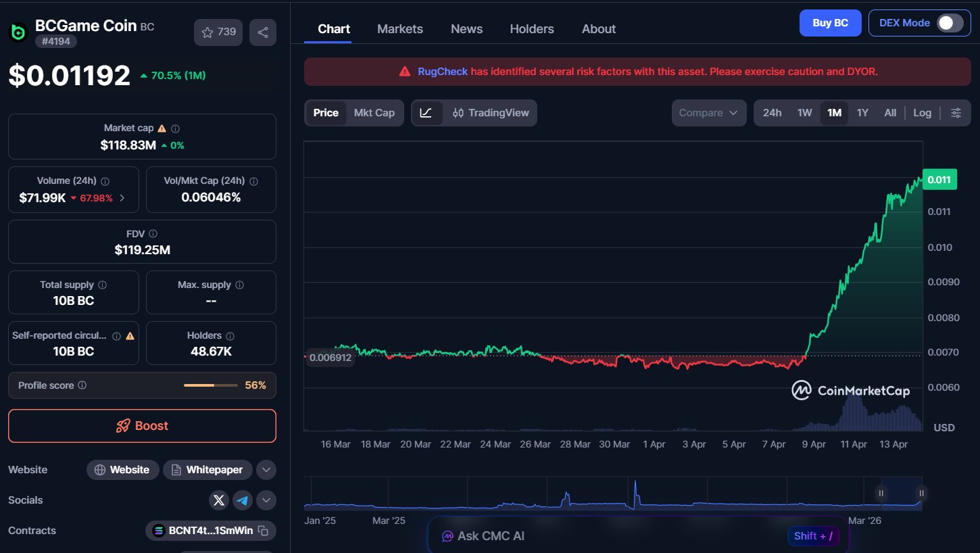Click the Buy BC button
Screen dimensions: 980x553
point(830,23)
